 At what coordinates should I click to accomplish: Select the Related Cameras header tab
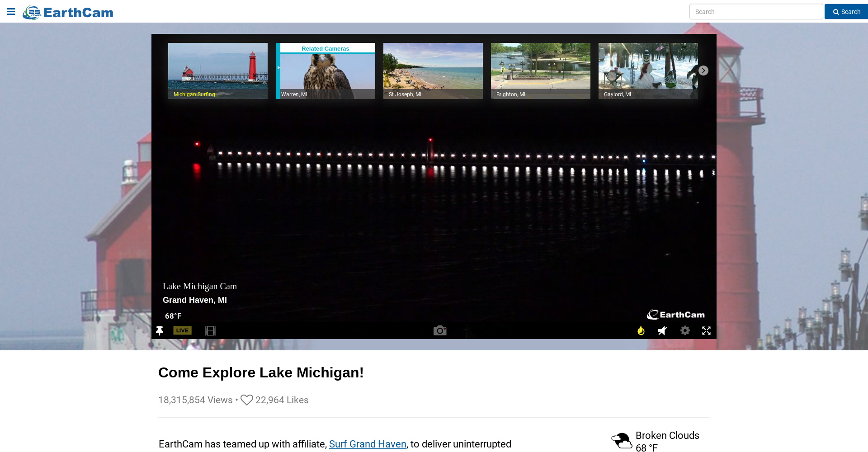tap(325, 48)
